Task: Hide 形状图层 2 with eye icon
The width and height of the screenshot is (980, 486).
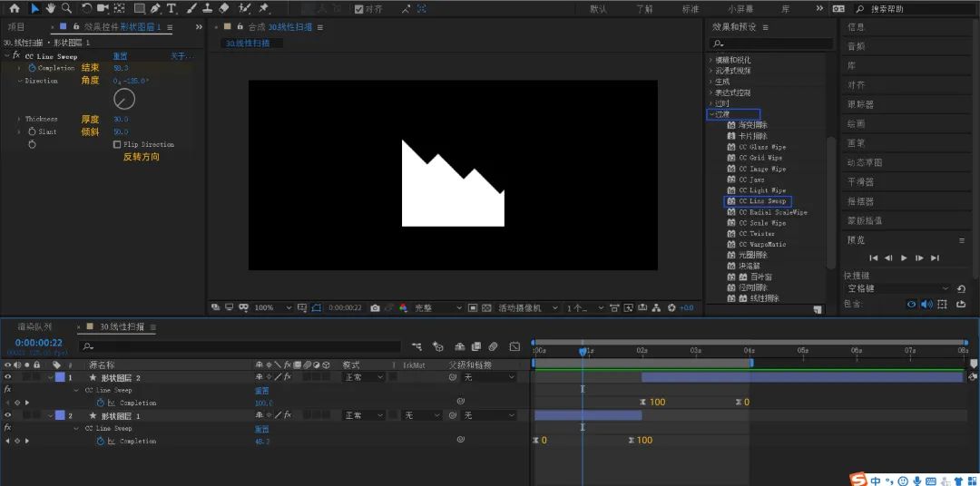Action: click(x=8, y=377)
